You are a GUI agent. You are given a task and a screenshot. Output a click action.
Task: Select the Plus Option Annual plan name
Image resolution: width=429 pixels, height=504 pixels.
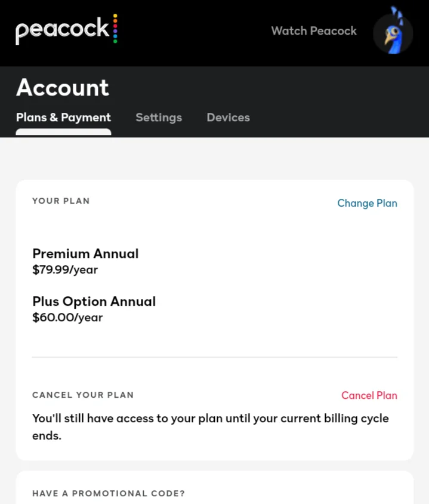pyautogui.click(x=94, y=302)
